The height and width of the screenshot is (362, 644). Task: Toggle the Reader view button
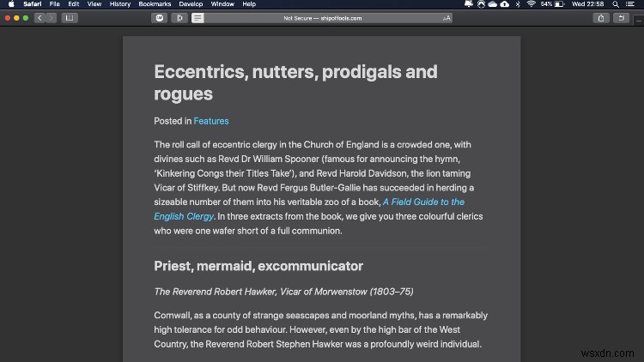(197, 17)
